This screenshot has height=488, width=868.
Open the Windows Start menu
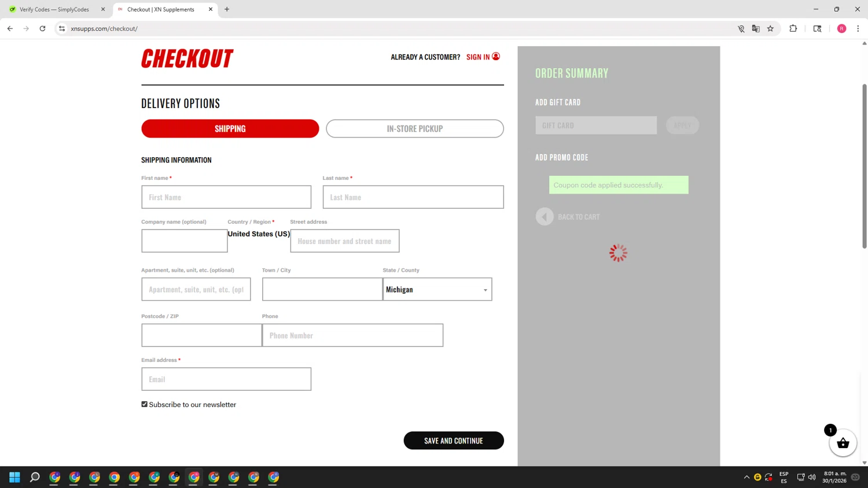[x=15, y=477]
